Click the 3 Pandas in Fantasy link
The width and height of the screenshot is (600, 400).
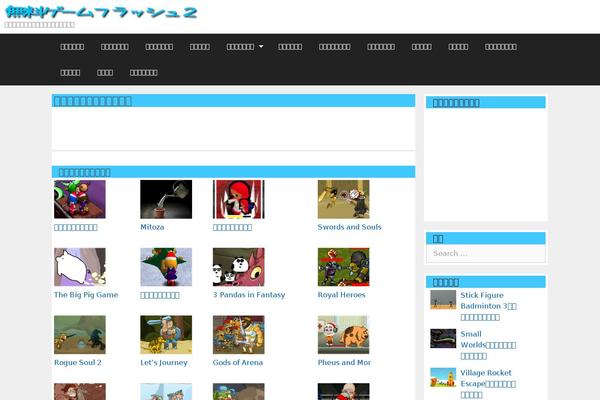point(249,295)
